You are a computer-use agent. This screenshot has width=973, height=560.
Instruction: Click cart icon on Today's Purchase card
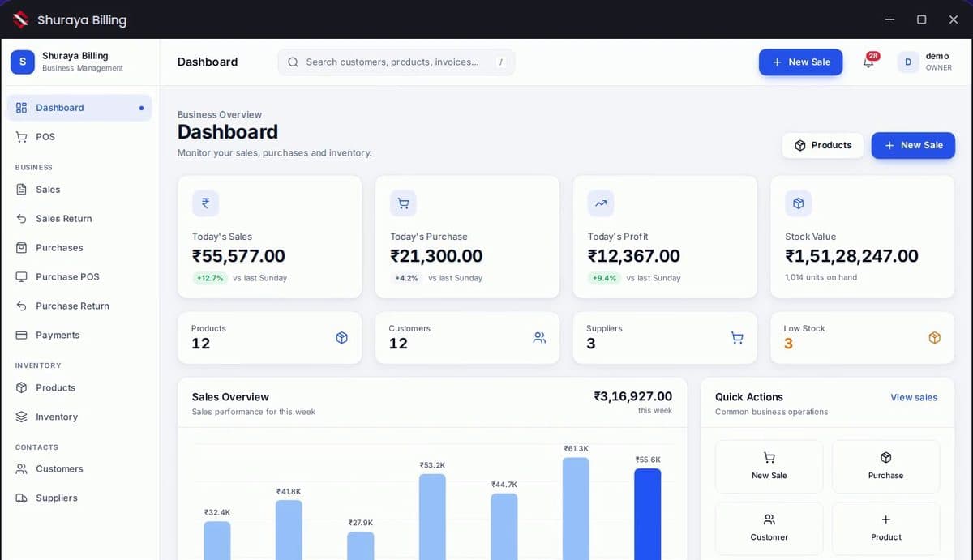[403, 203]
